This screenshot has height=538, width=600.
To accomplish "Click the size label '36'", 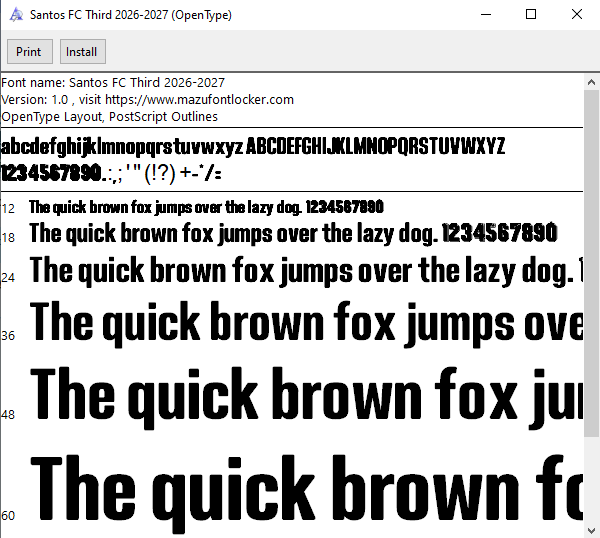I will point(8,336).
